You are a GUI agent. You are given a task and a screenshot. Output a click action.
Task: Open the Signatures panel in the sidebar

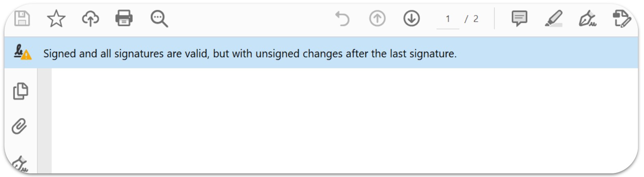19,164
